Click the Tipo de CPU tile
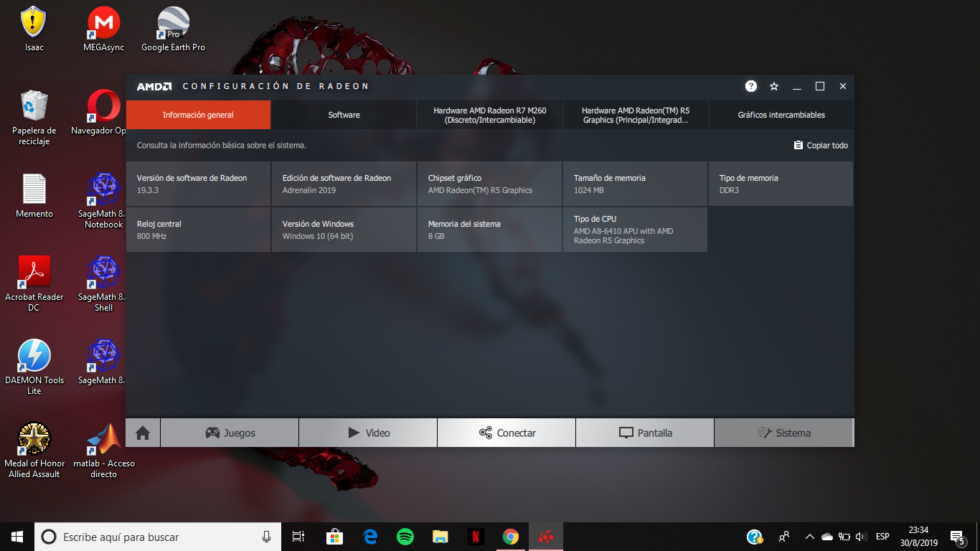This screenshot has width=980, height=551. point(635,230)
